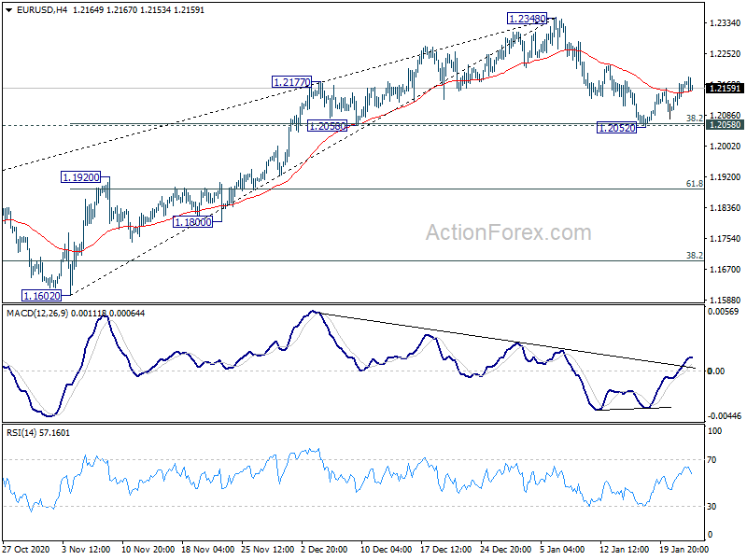Select the 27 Oct 2020 date marker
This screenshot has width=747, height=560.
[26, 549]
